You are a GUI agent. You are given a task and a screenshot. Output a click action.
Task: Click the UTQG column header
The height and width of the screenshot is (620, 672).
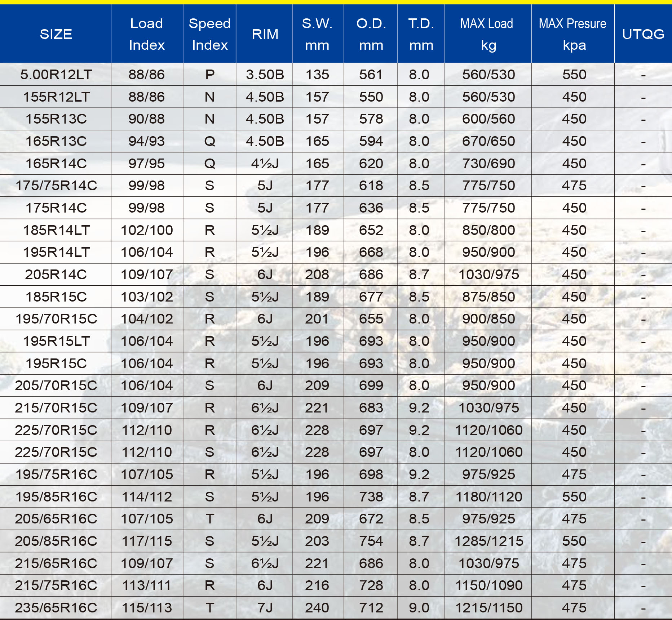point(644,34)
